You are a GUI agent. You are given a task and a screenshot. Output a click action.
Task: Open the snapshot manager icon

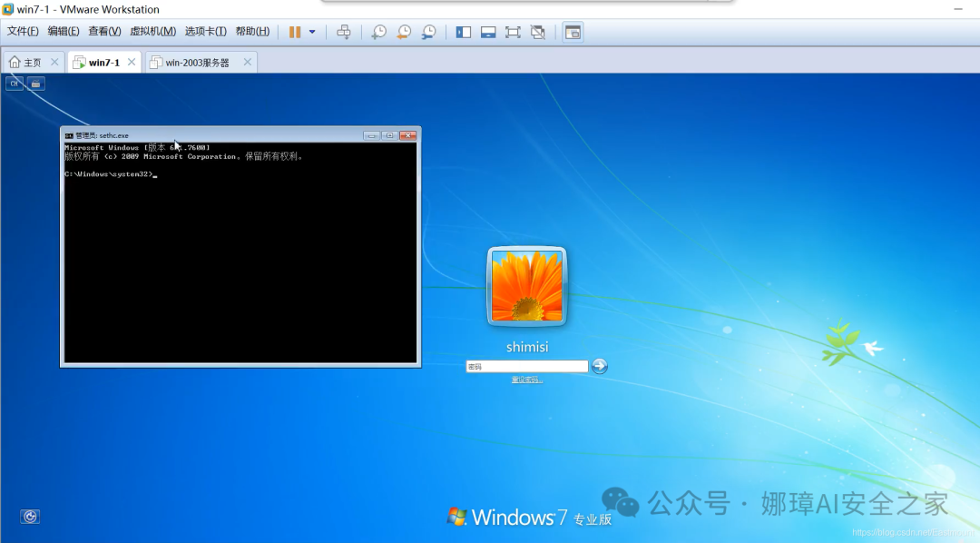[428, 32]
